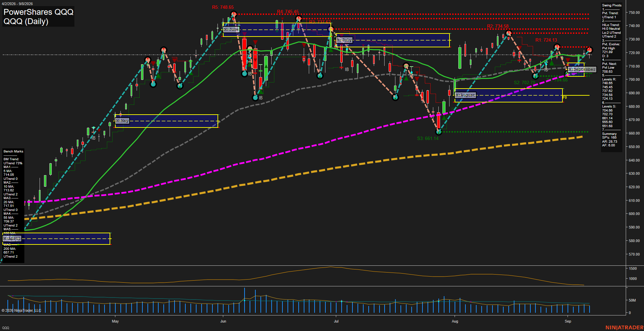Select the M:September monthly range label
Image resolution: width=644 pixels, height=331 pixels.
click(x=582, y=69)
